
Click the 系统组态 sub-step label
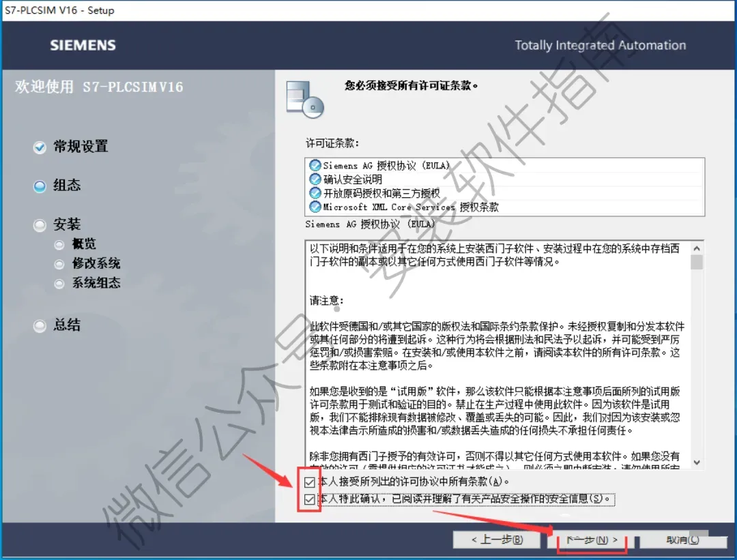pos(96,283)
